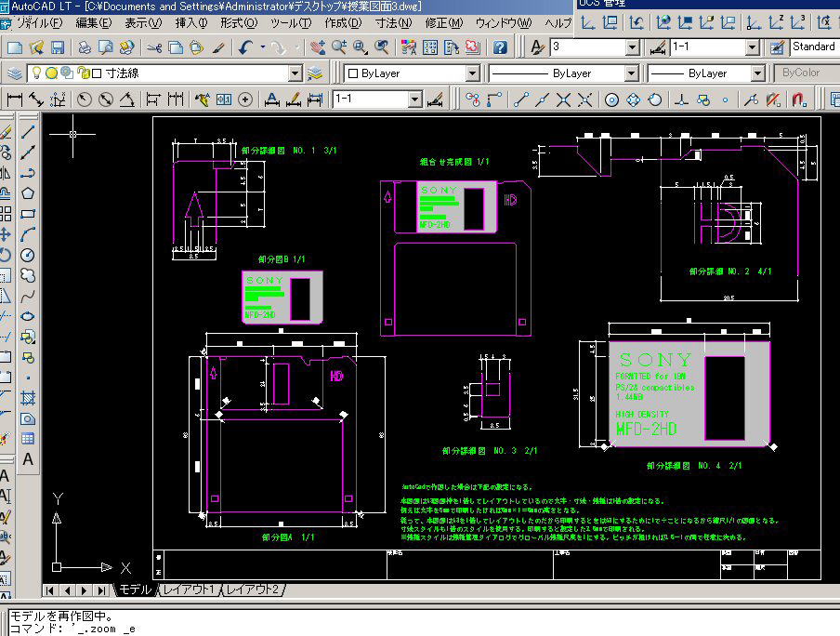This screenshot has height=636, width=840.
Task: Open the ByLayer color control dropdown
Action: 472,73
